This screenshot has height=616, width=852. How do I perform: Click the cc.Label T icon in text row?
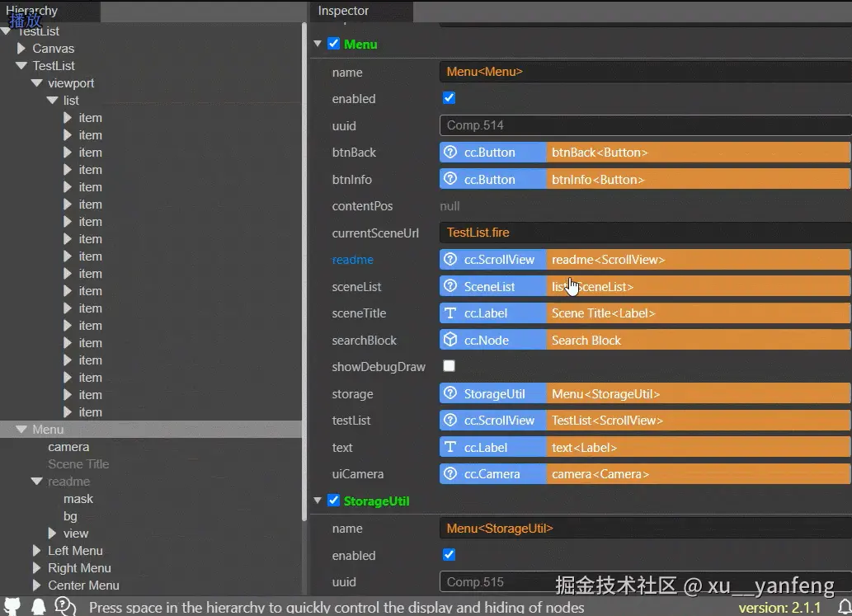(x=450, y=448)
